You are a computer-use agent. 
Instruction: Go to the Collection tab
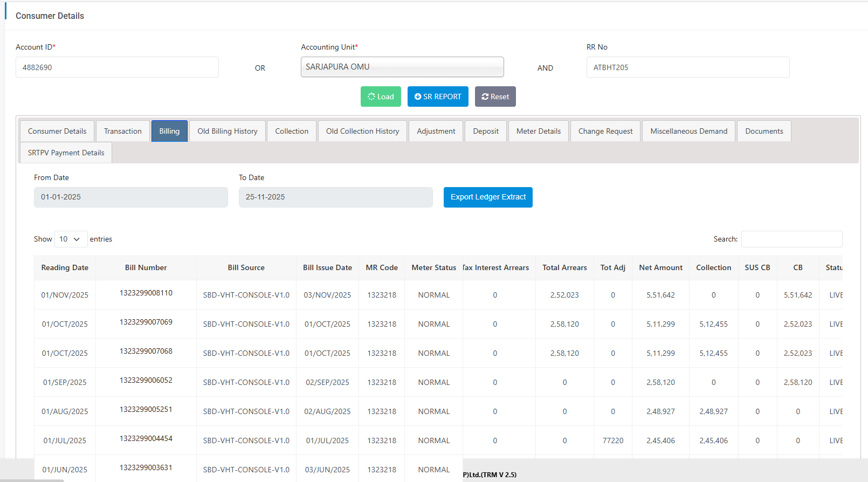pos(292,131)
